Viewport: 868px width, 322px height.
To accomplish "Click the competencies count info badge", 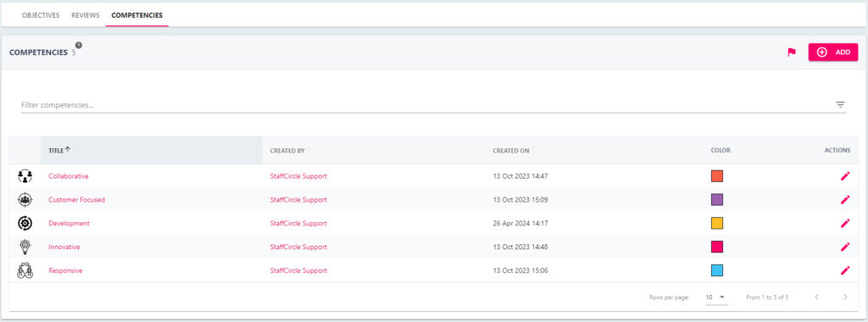I will 79,46.
